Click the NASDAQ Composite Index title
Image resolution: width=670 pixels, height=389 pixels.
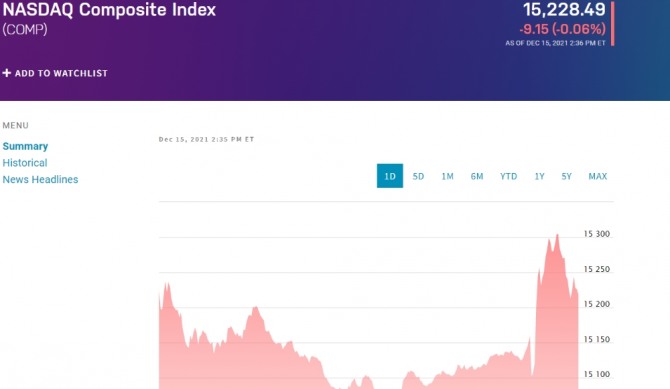coord(109,9)
